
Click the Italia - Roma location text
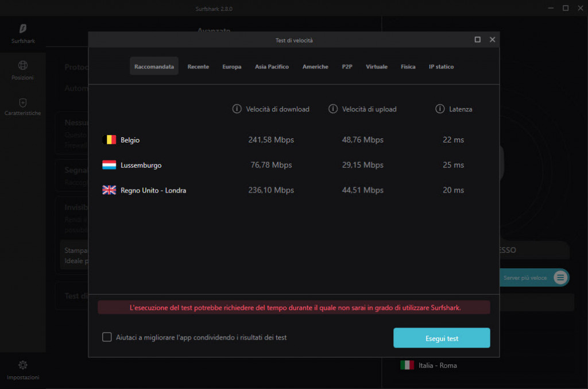point(438,365)
